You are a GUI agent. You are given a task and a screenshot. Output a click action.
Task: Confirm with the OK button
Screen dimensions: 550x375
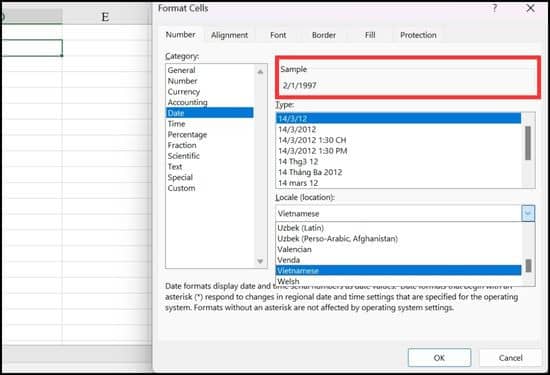439,358
